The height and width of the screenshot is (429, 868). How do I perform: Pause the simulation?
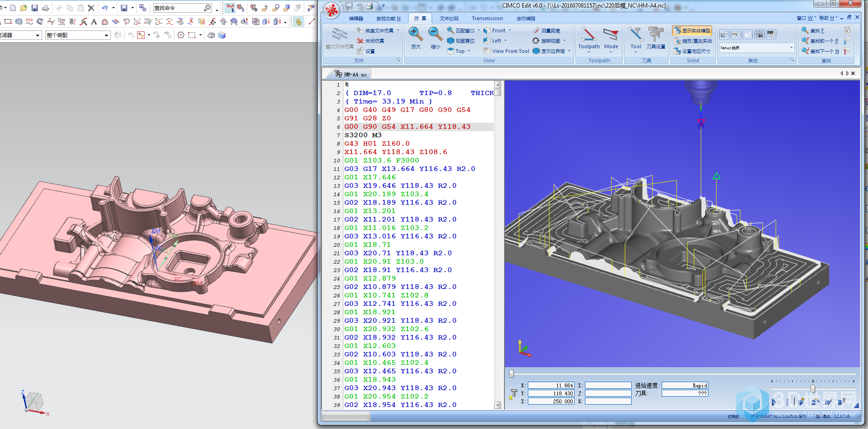(x=787, y=401)
